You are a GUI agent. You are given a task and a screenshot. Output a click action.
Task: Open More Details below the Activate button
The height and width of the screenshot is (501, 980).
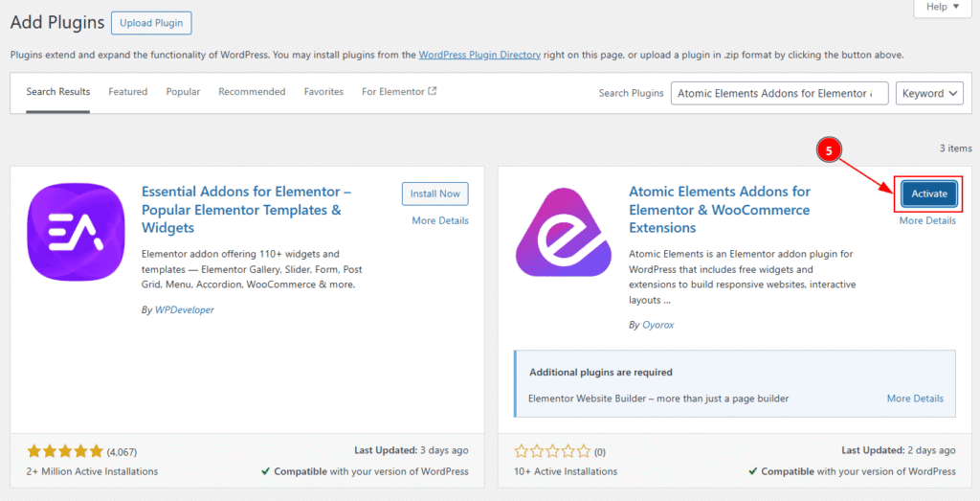coord(927,220)
